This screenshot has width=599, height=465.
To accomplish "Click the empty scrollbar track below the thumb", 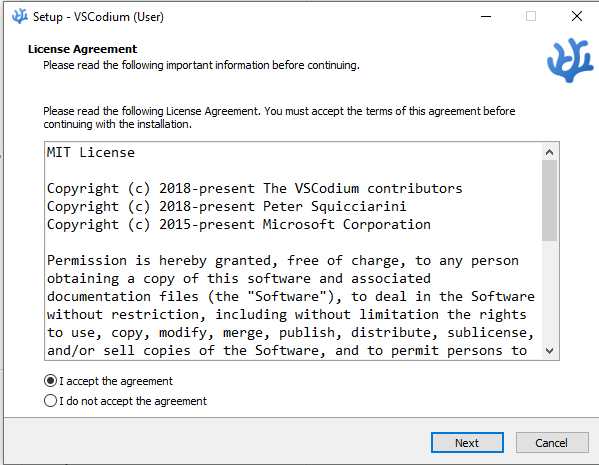I will 549,292.
